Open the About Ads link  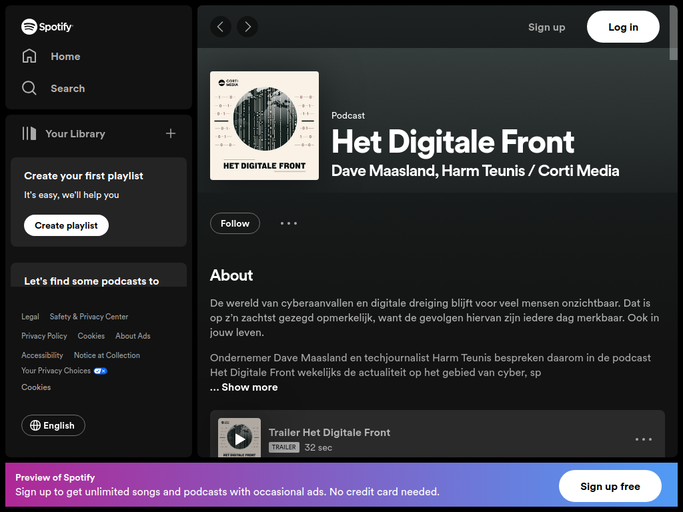(133, 336)
